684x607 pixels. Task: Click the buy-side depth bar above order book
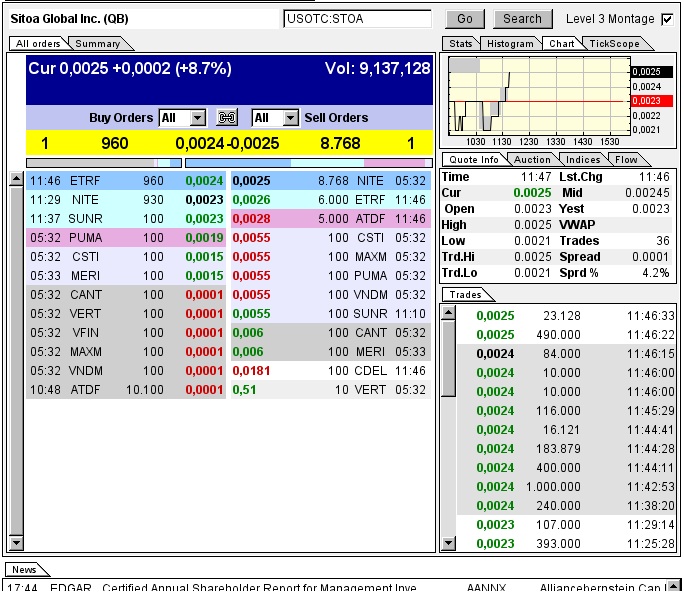(97, 162)
